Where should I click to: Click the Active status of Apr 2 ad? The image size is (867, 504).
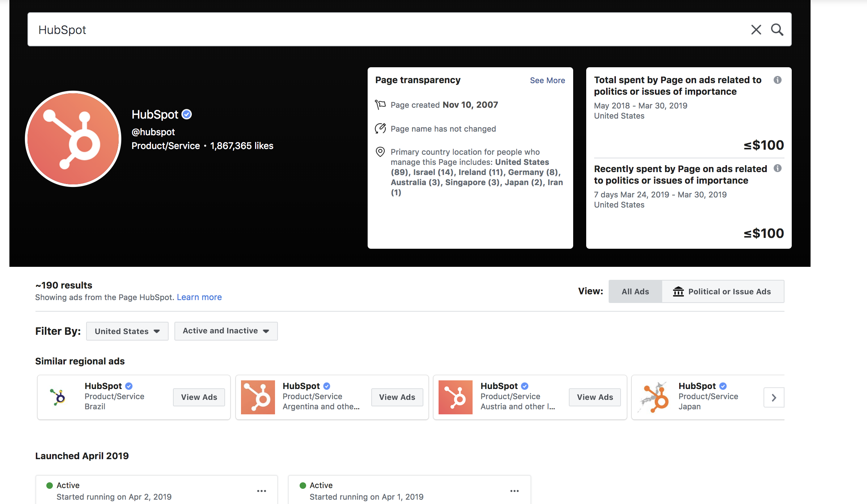[68, 485]
